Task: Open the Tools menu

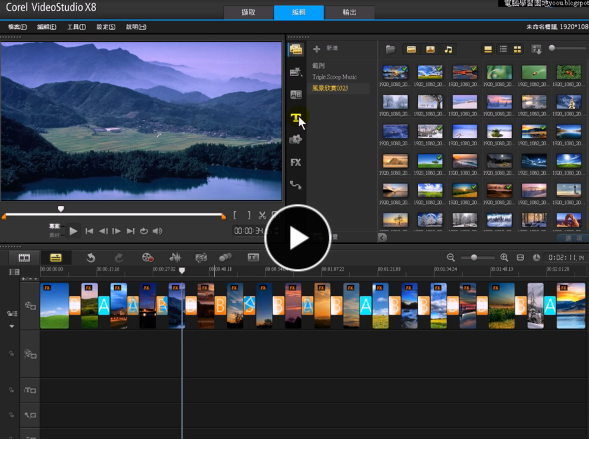Action: pyautogui.click(x=76, y=27)
